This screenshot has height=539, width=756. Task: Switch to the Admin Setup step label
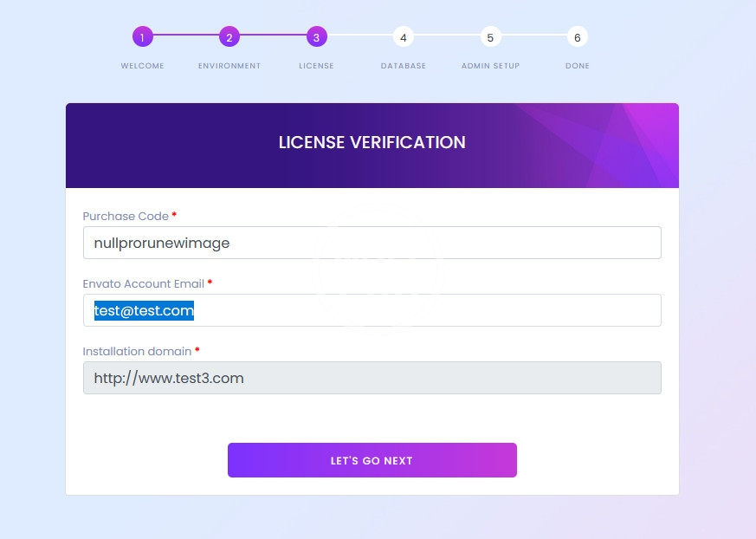pyautogui.click(x=490, y=66)
